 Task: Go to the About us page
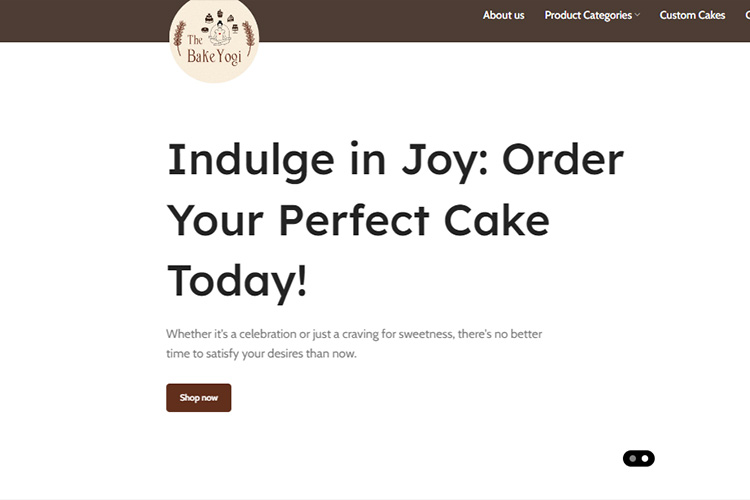click(503, 15)
